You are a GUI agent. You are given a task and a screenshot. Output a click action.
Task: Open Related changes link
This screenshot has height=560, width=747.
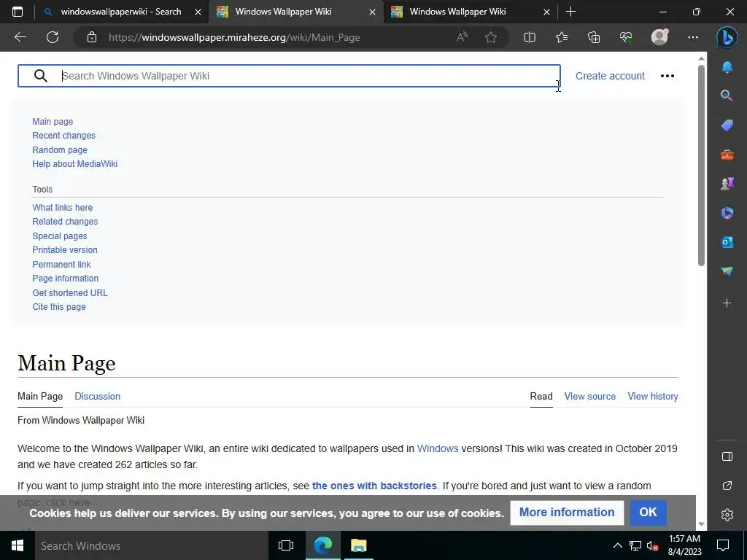point(65,222)
